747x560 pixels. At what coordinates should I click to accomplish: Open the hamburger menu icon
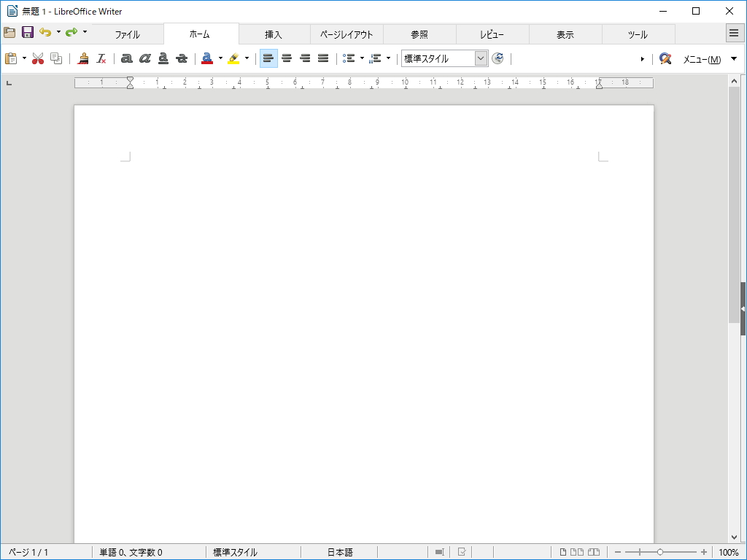(734, 33)
